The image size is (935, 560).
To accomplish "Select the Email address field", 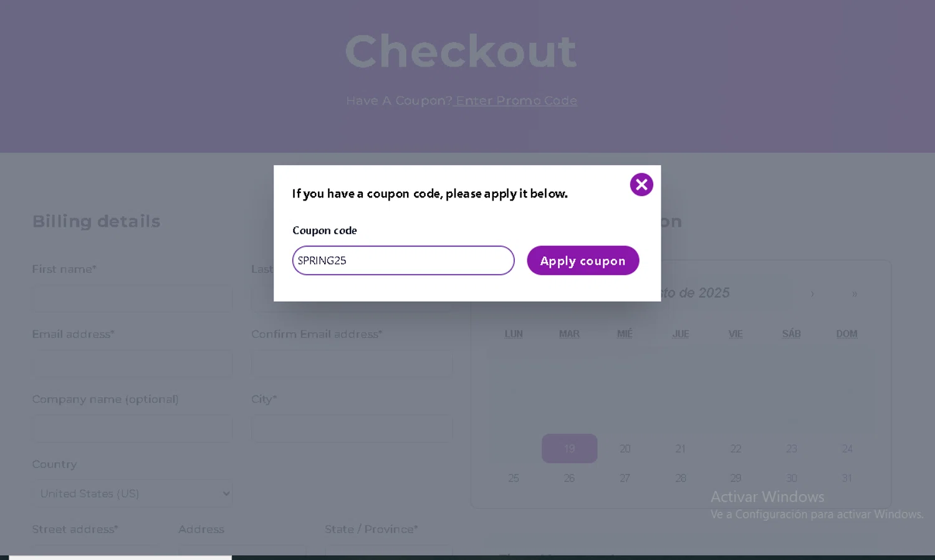I will point(132,363).
